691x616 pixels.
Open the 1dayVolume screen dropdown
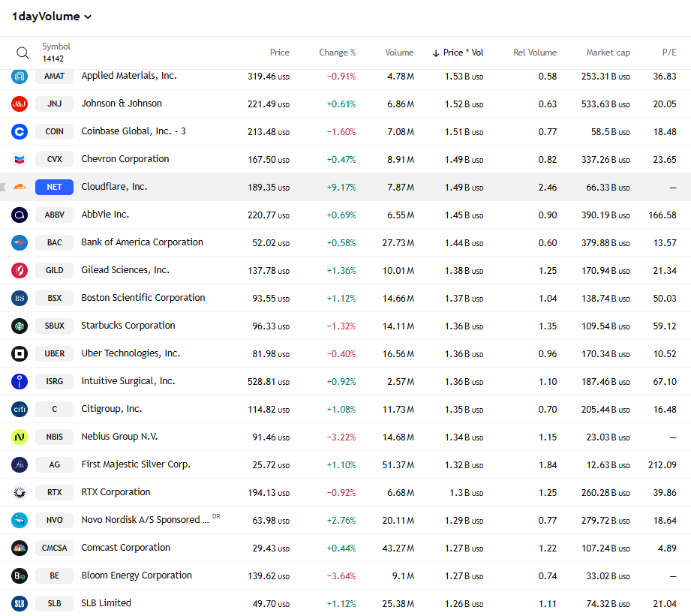tap(52, 17)
